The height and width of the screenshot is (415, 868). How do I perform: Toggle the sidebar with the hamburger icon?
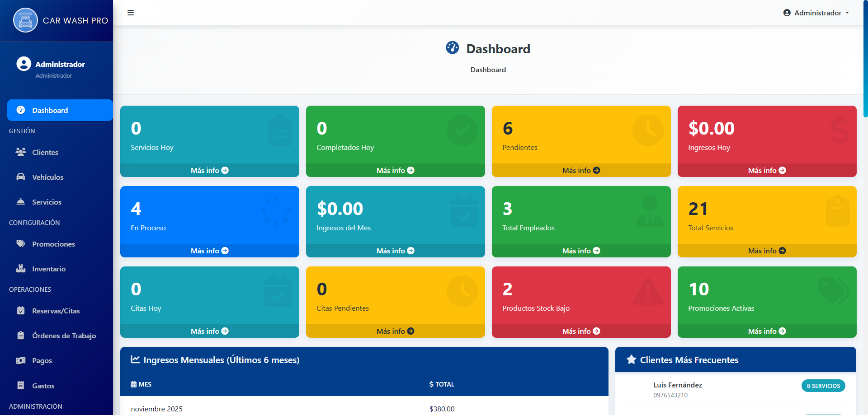[131, 13]
